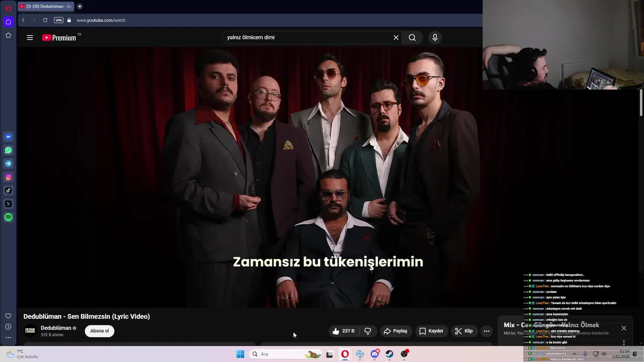Open Windows Start menu
Screen dimensions: 644x362
coord(240,354)
